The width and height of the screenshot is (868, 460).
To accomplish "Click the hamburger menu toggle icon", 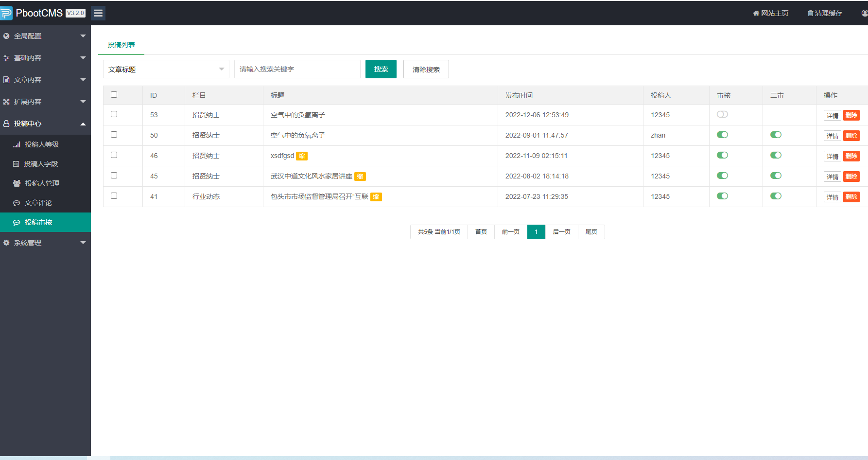I will click(98, 13).
